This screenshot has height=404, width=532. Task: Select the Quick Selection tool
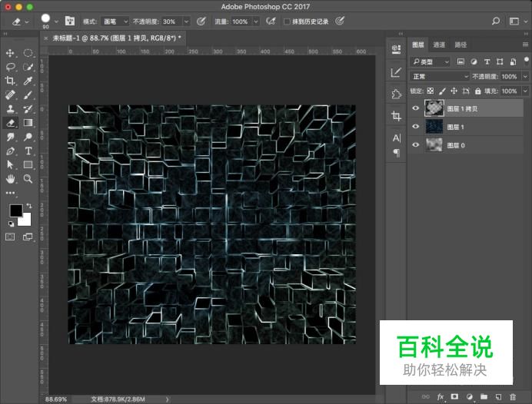coord(28,67)
